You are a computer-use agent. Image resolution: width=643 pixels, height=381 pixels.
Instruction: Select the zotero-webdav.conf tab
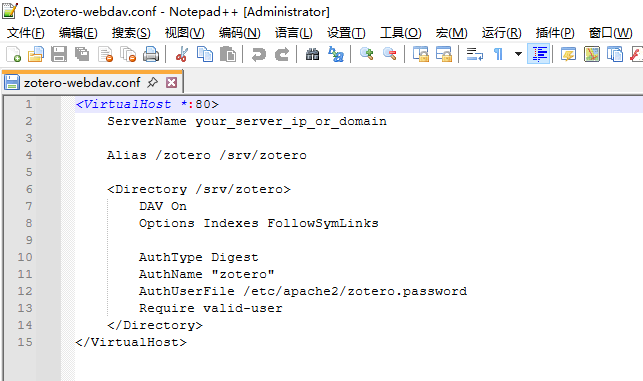coord(82,83)
